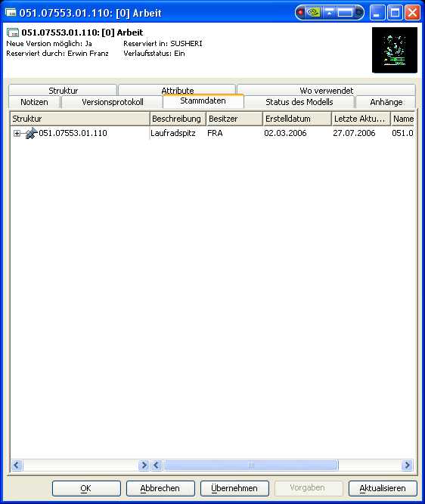Apply changes with Übernehmen button
The height and width of the screenshot is (504, 425).
pyautogui.click(x=234, y=488)
